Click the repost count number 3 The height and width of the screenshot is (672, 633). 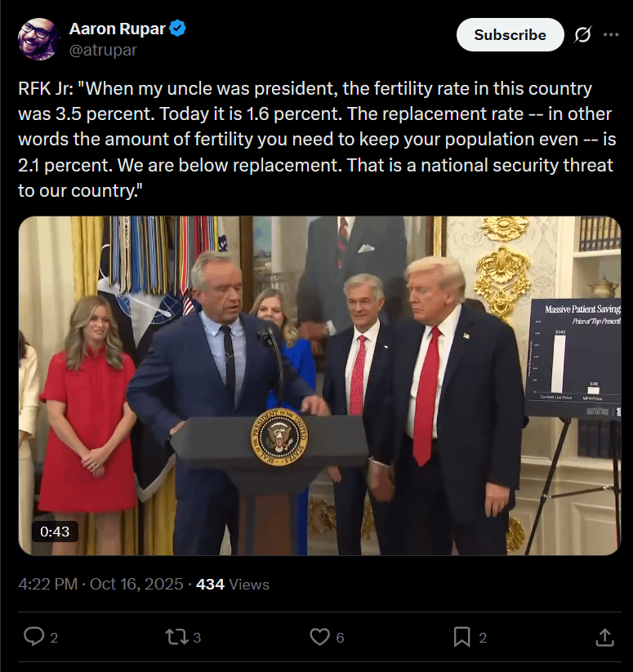tap(197, 638)
